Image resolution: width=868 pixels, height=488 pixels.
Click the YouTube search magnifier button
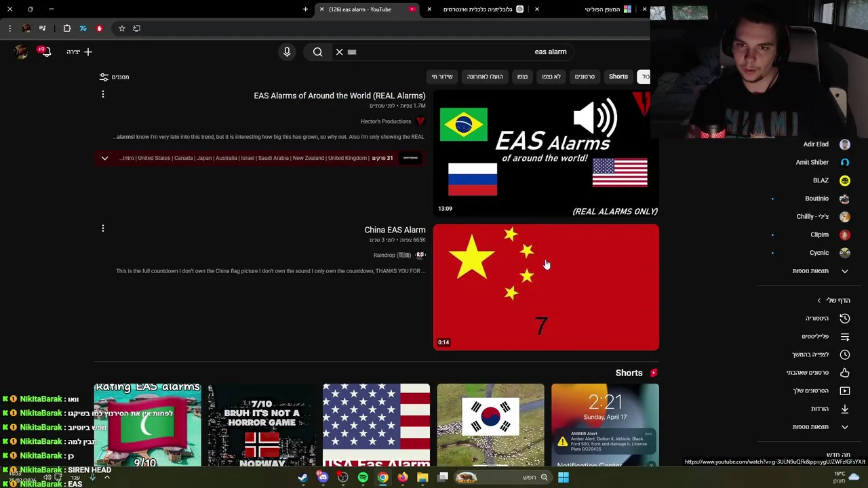(x=317, y=52)
